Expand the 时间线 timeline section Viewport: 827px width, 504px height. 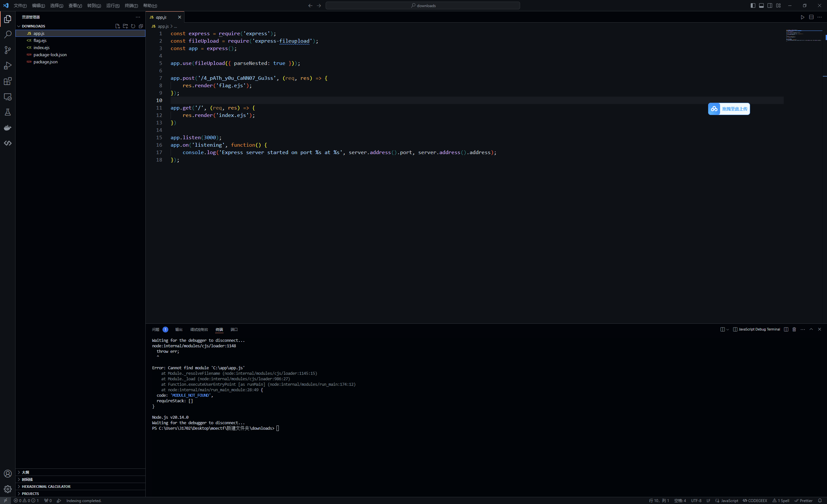80,479
